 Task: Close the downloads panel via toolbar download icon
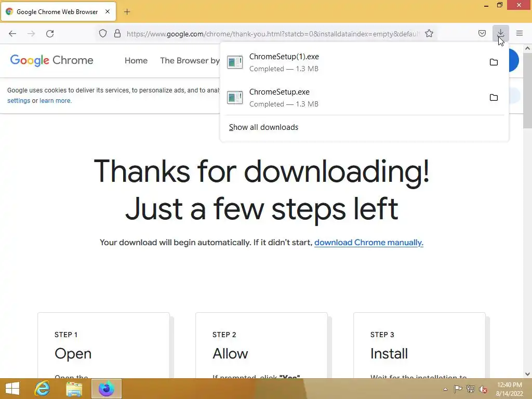500,33
